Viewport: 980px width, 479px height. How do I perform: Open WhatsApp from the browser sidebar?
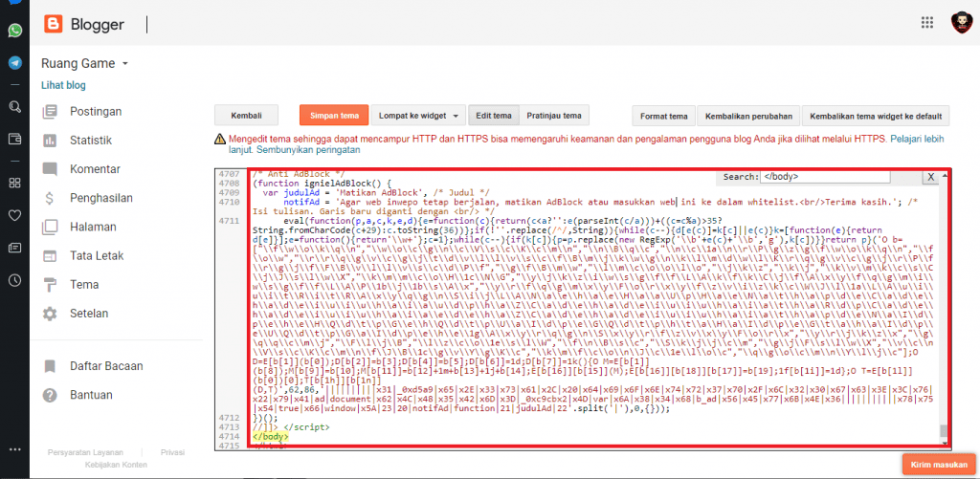pos(14,30)
